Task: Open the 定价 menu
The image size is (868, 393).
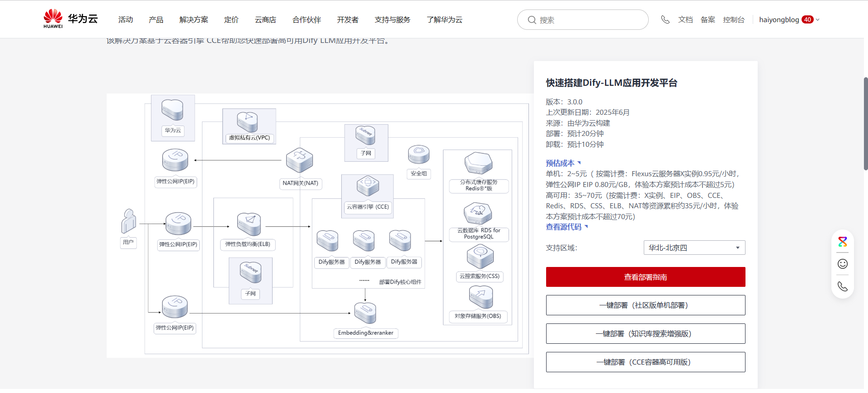Action: click(231, 19)
